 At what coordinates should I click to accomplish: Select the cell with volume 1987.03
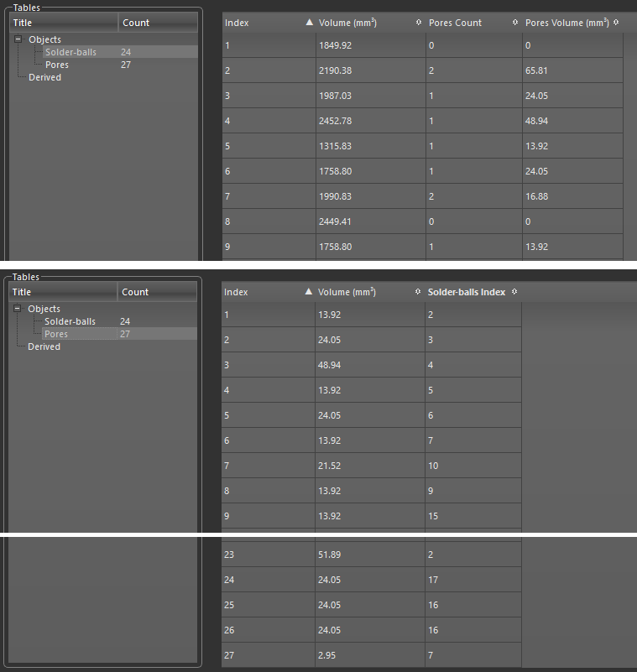pyautogui.click(x=371, y=96)
